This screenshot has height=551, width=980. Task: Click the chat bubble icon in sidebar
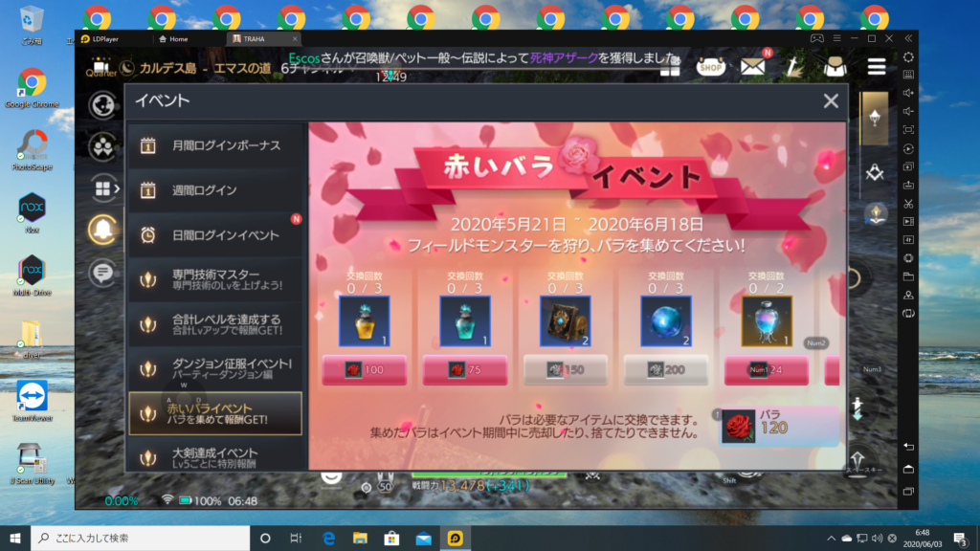(102, 273)
